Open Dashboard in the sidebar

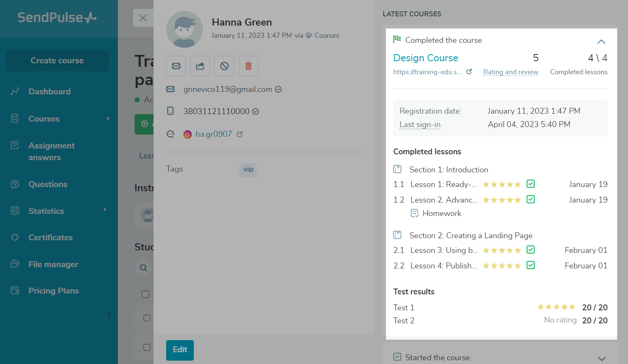pyautogui.click(x=49, y=91)
